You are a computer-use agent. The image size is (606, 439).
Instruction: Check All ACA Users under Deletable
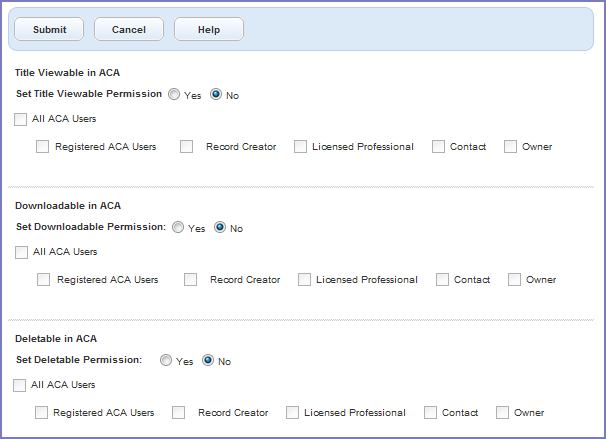[19, 385]
